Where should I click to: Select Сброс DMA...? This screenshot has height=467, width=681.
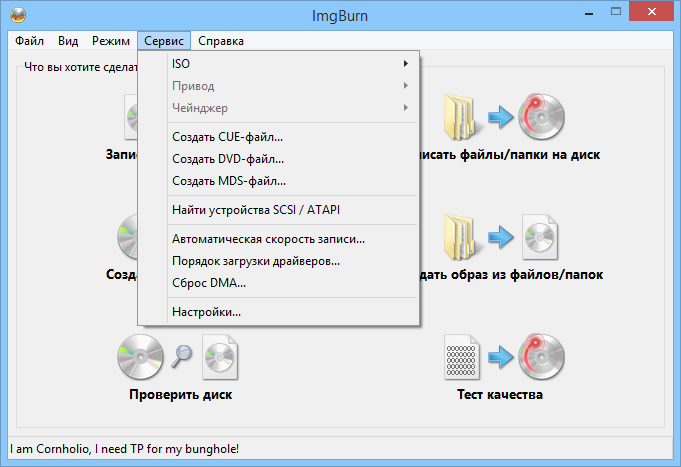pyautogui.click(x=278, y=283)
